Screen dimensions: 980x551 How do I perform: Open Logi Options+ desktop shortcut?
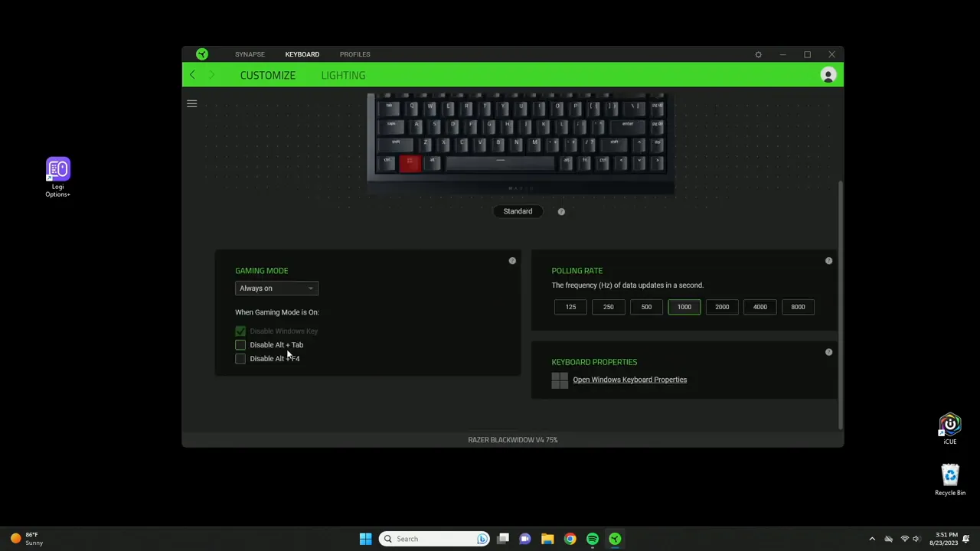pos(57,178)
